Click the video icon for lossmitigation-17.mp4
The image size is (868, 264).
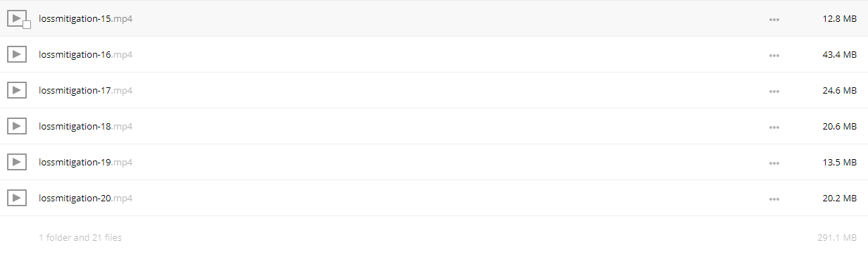click(17, 90)
